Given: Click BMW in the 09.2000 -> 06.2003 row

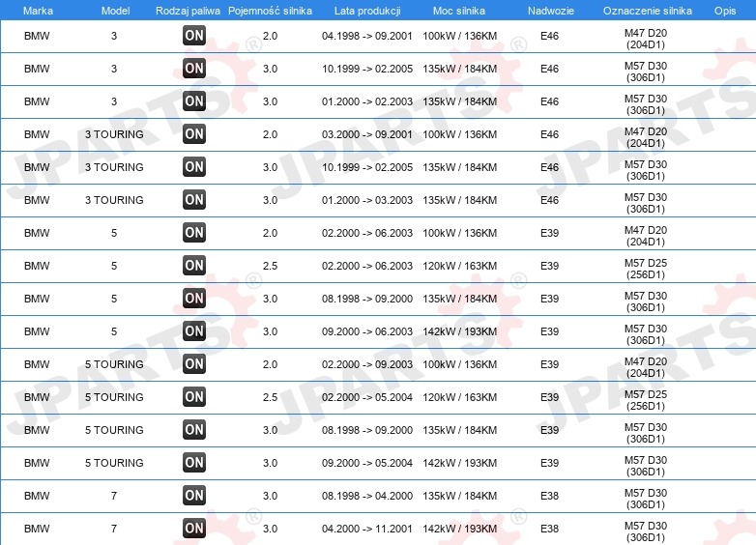Looking at the screenshot, I should point(37,331).
